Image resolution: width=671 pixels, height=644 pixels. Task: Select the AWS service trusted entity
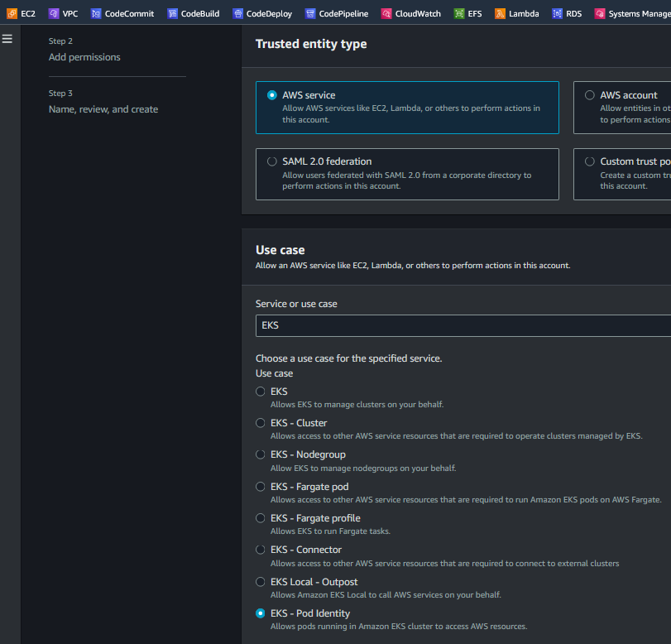pyautogui.click(x=271, y=95)
